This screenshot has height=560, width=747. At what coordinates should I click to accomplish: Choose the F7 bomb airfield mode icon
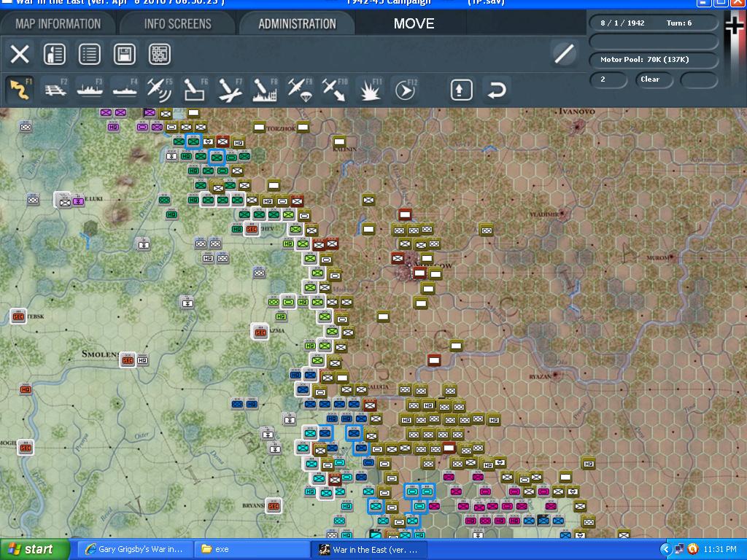coord(230,89)
